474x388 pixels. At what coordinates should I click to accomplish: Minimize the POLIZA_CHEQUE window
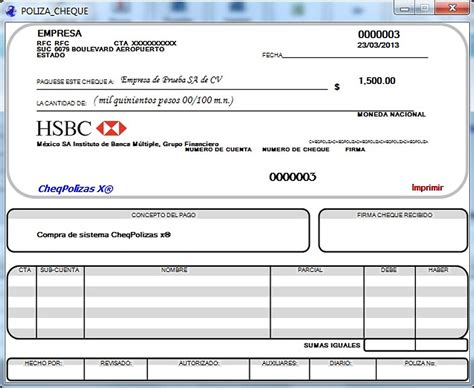click(x=404, y=8)
